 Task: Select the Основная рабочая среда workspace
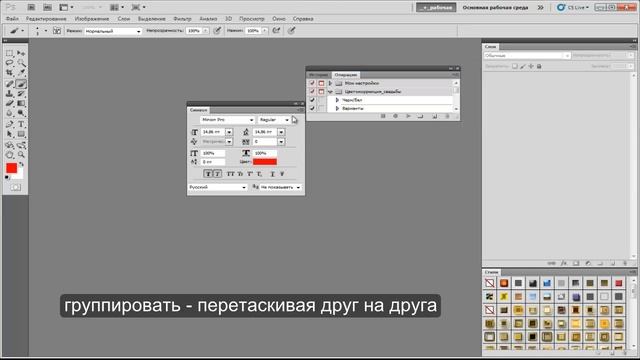tap(495, 7)
